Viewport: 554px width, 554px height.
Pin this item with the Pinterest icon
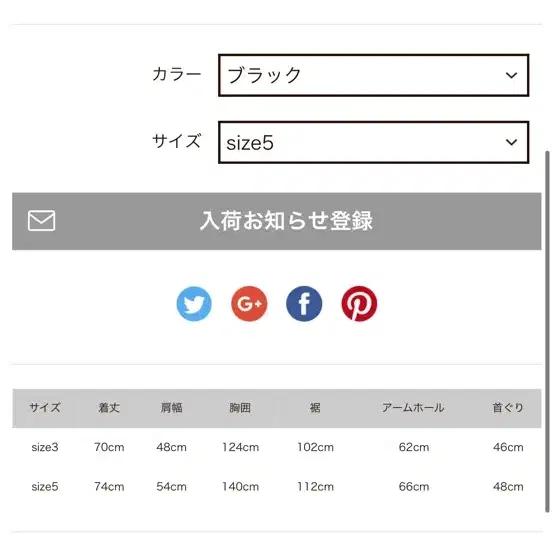[x=359, y=304]
